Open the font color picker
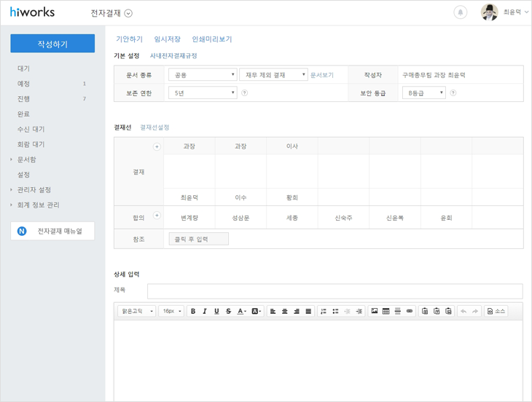532x402 pixels. coord(241,311)
